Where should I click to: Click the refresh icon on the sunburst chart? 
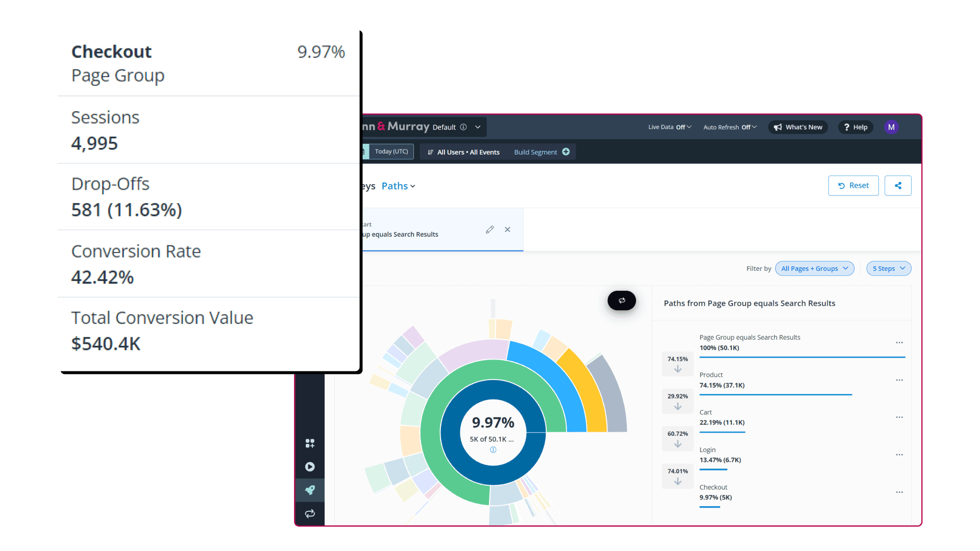coord(621,300)
